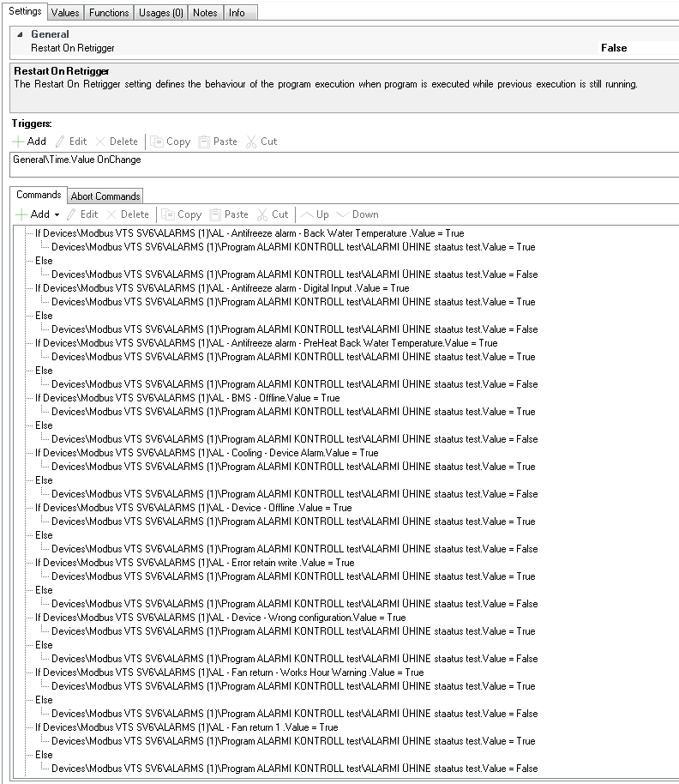Open the Functions tab
This screenshot has width=679, height=784.
(109, 13)
